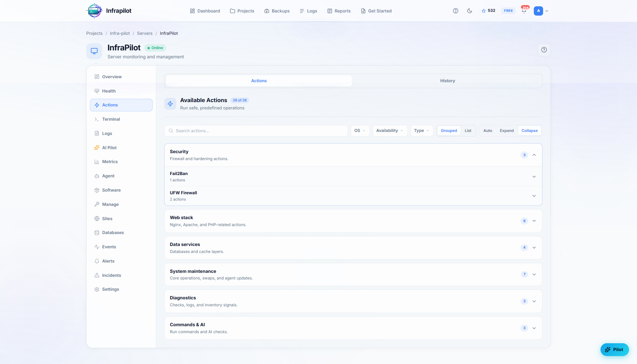Open Terminal from sidebar

pos(111,119)
